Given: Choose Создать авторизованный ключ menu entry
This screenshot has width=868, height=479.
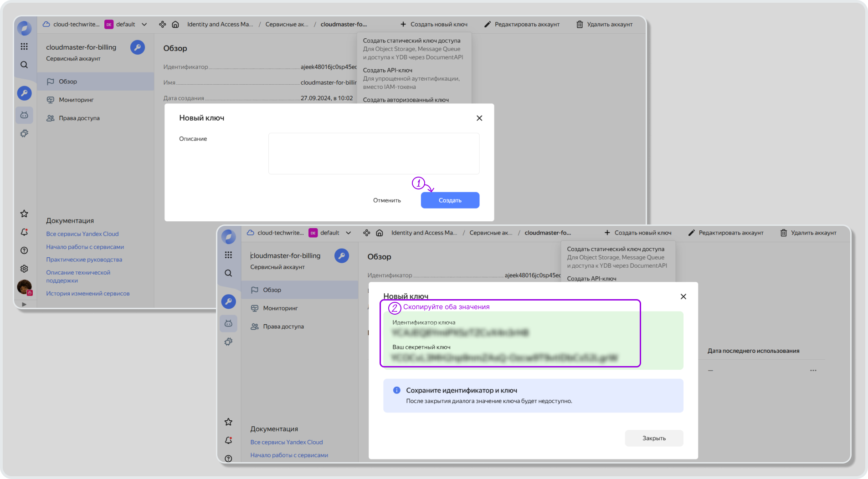Looking at the screenshot, I should coord(406,100).
